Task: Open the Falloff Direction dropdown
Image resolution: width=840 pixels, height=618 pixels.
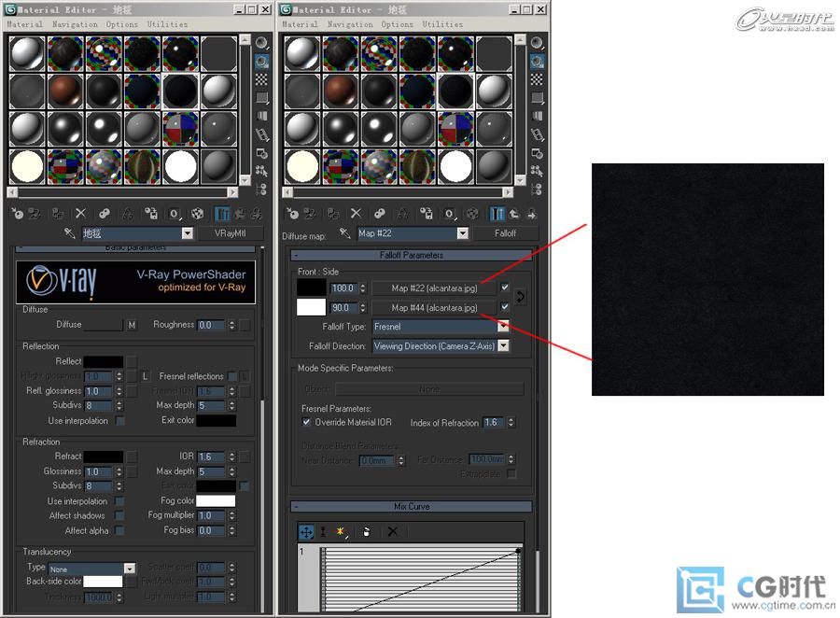Action: click(503, 345)
